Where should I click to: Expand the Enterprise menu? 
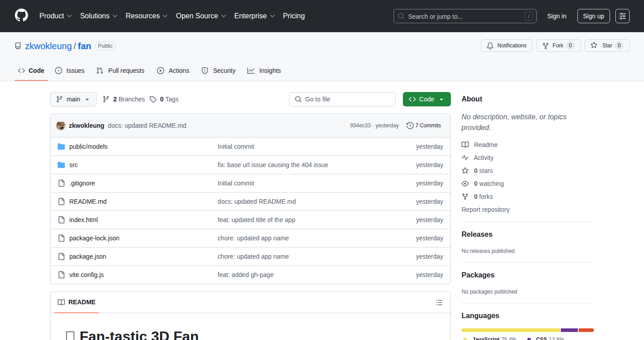(x=254, y=16)
